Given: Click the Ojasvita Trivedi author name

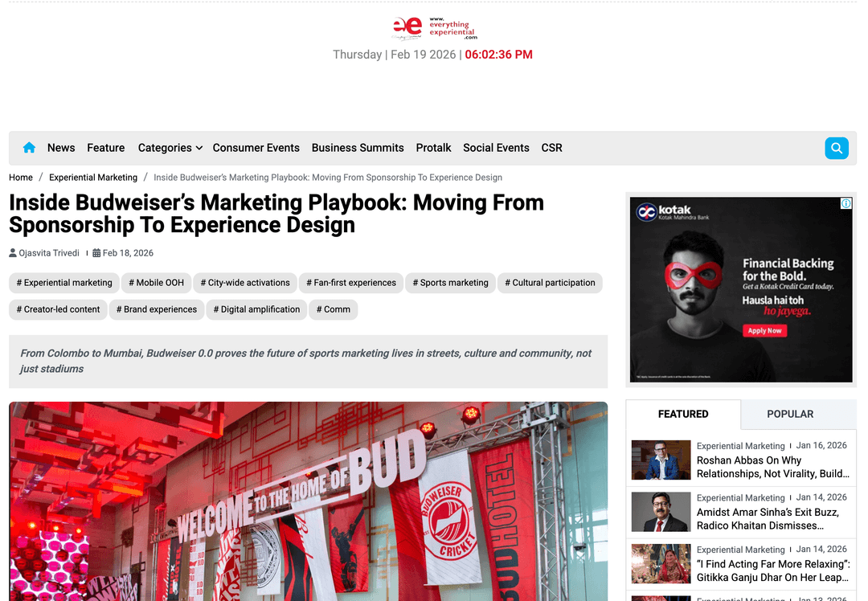Looking at the screenshot, I should click(x=48, y=252).
